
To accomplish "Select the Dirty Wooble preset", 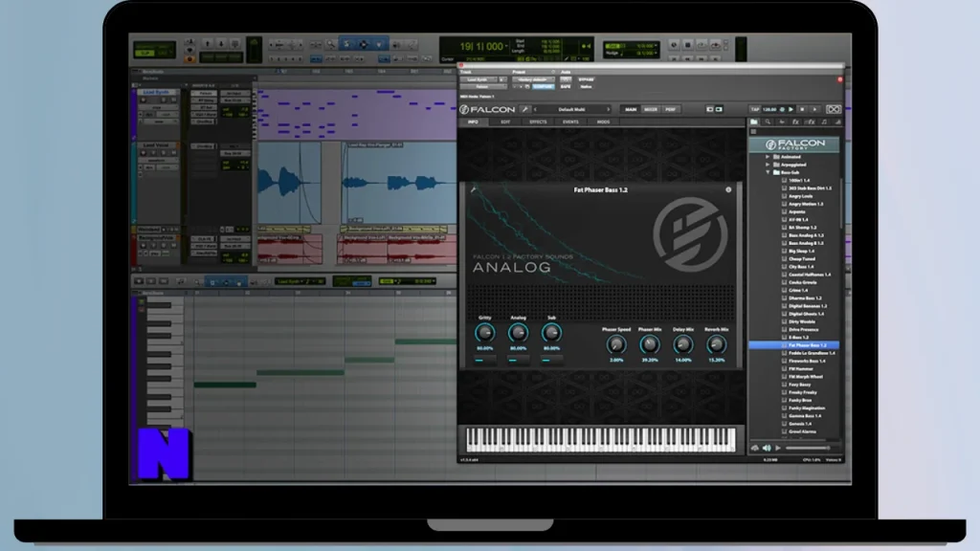I will [x=802, y=321].
